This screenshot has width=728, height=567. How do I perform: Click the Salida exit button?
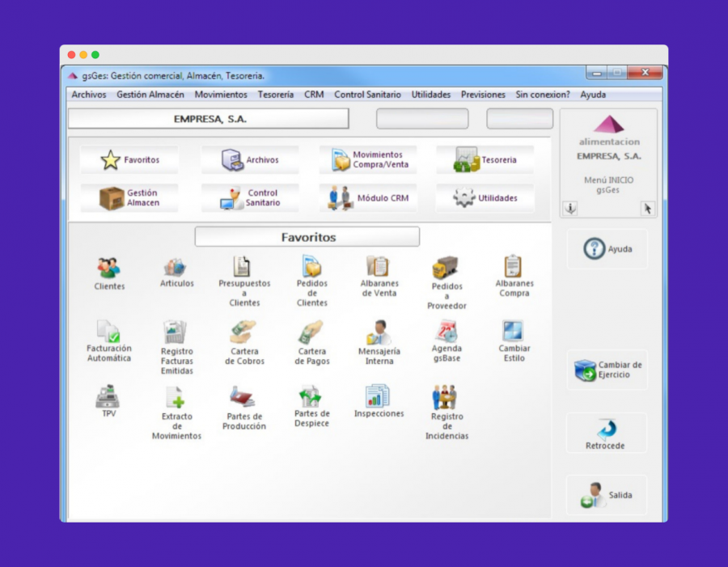point(607,496)
